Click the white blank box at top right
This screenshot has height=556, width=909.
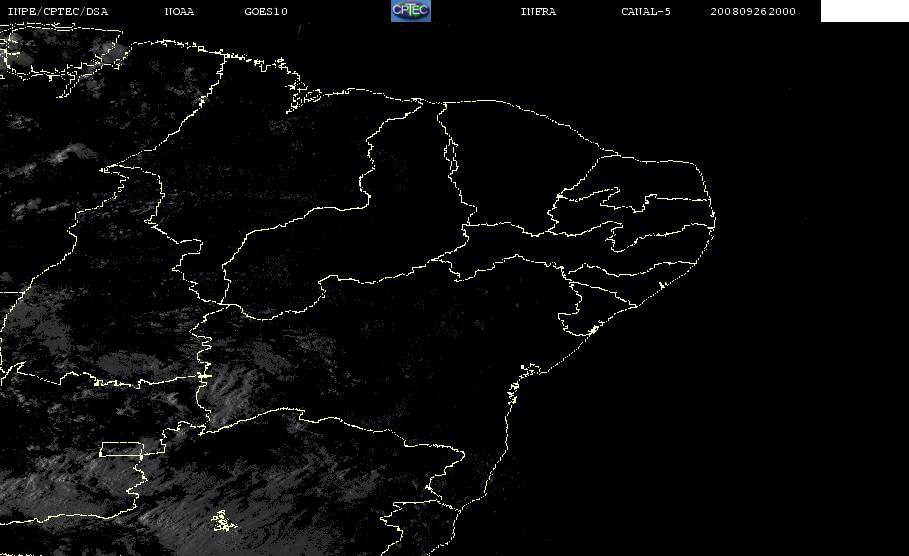864,10
